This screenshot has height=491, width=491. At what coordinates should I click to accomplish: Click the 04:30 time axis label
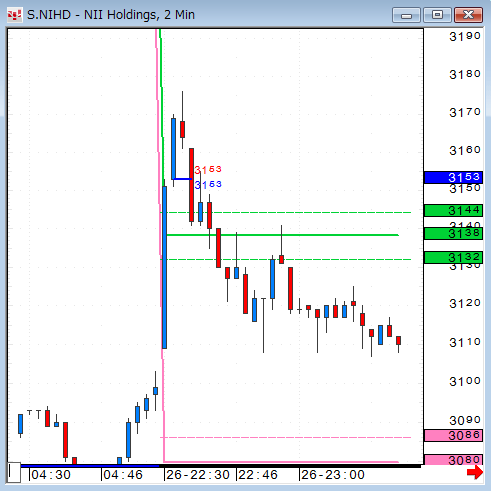[51, 475]
